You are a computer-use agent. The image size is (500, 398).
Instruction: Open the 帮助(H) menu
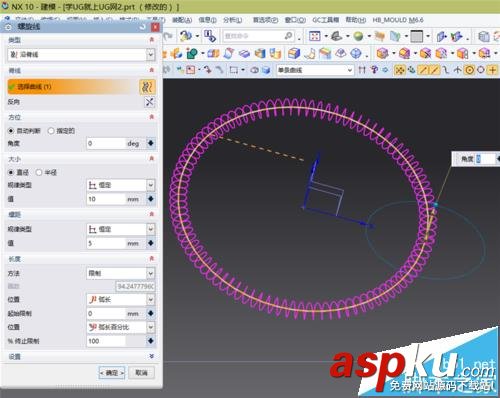click(356, 20)
